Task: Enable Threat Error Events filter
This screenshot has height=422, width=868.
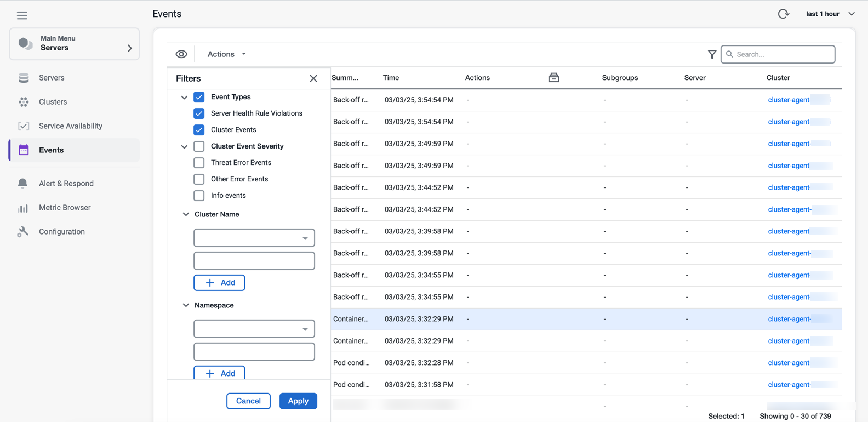Action: 199,163
